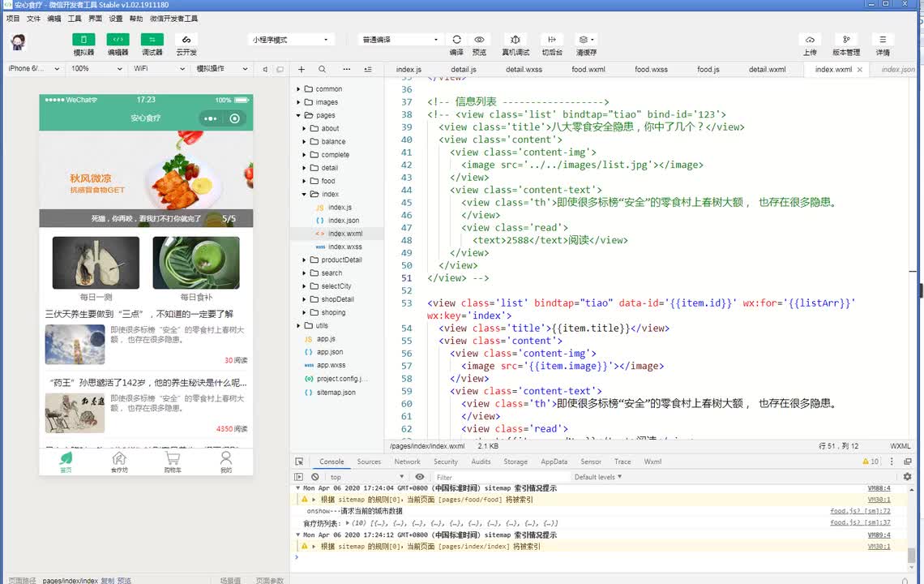Toggle the 调试器 debugger panel button
Viewport: 924px width, 584px height.
(x=152, y=40)
